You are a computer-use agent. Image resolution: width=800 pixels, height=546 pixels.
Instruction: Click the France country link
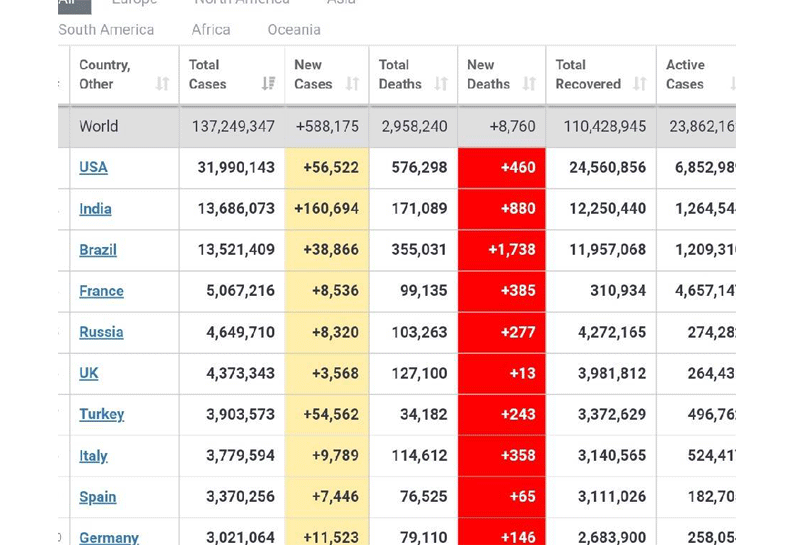(101, 291)
